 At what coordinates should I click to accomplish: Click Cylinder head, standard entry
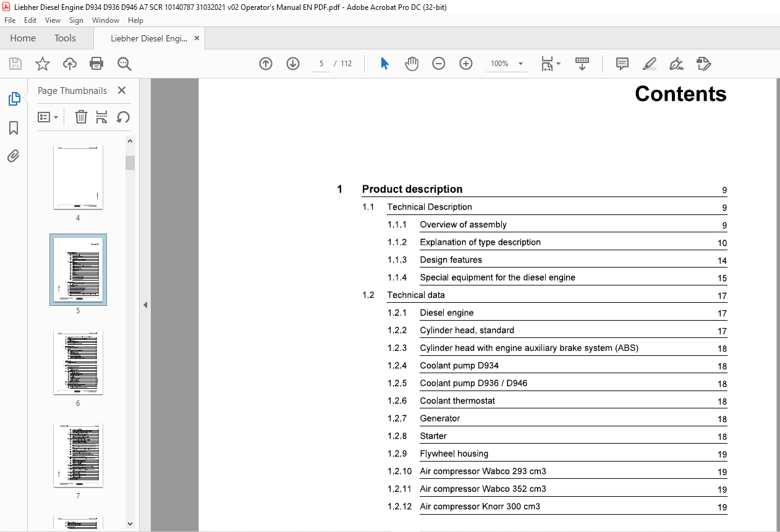(x=467, y=330)
